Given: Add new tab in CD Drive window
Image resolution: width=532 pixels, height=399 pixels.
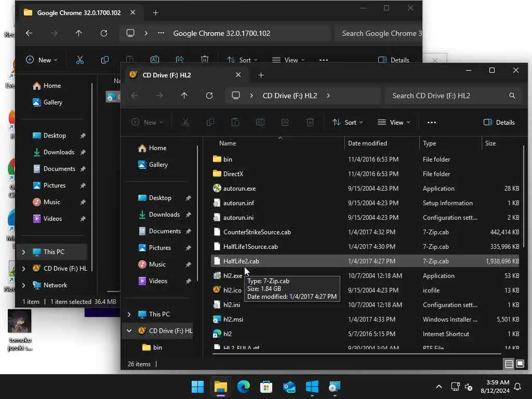Looking at the screenshot, I should (261, 75).
